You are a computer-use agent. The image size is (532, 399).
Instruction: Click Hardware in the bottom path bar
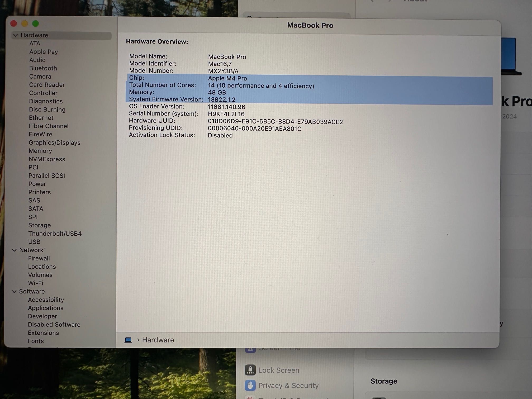[x=158, y=340]
